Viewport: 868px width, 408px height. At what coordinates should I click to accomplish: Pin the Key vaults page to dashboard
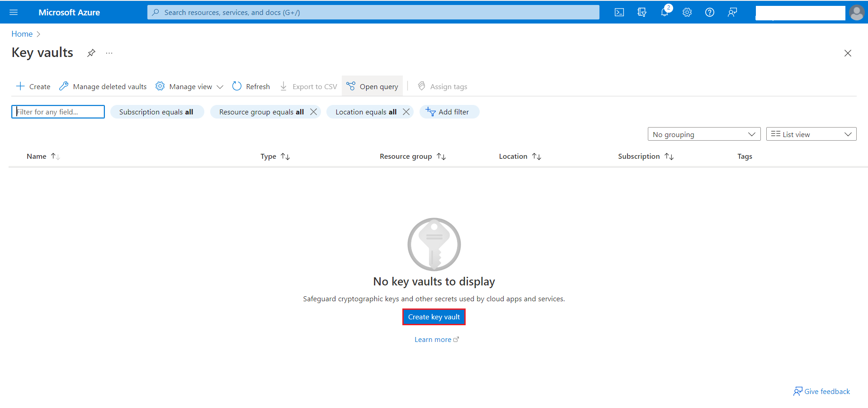[x=91, y=53]
